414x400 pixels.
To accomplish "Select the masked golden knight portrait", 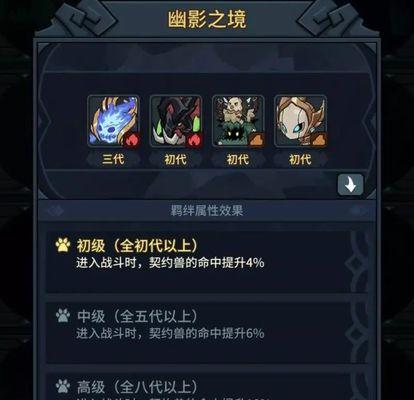I will click(300, 121).
